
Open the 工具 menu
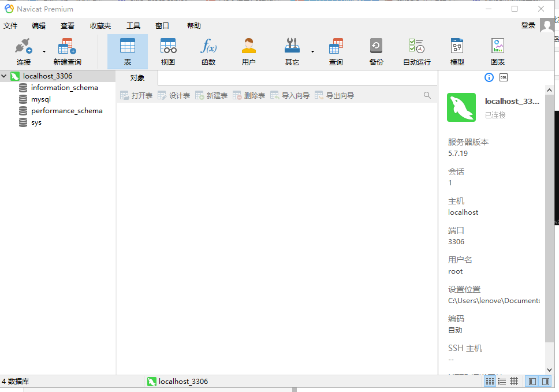pos(133,25)
